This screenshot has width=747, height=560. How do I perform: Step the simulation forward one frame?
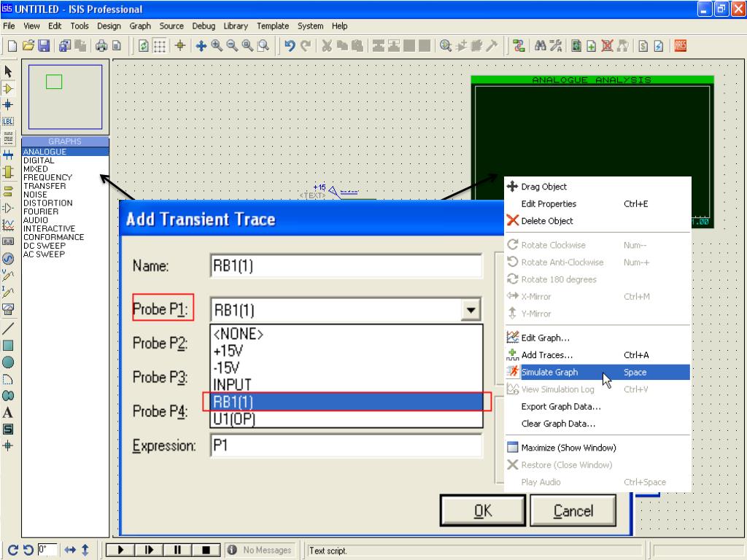point(149,550)
